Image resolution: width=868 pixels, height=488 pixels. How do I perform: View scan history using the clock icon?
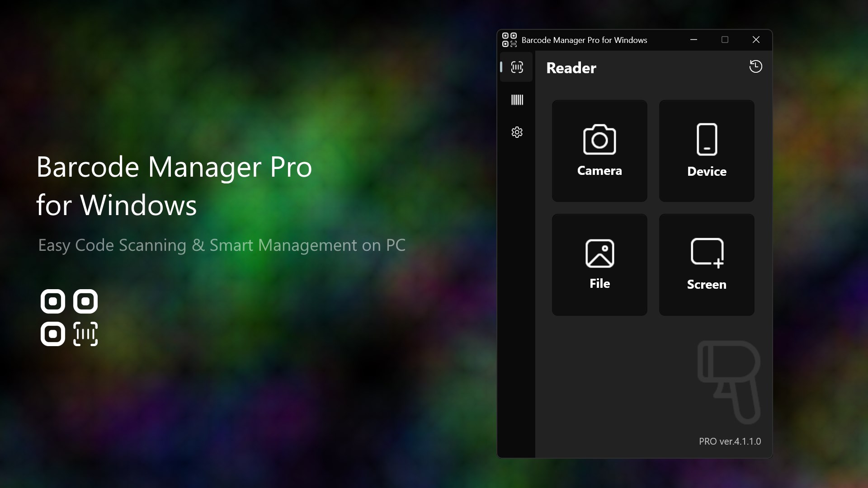pyautogui.click(x=755, y=66)
